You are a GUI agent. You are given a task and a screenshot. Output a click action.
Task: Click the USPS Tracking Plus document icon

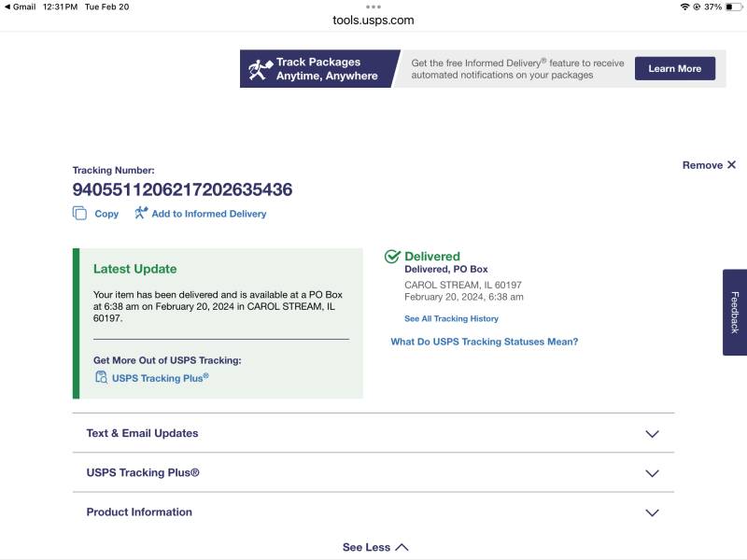tap(101, 377)
